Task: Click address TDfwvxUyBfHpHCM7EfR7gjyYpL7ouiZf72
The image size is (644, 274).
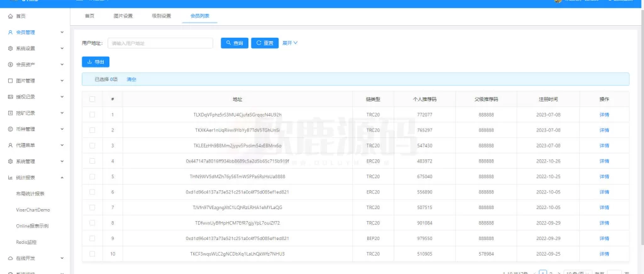Action: click(x=237, y=223)
